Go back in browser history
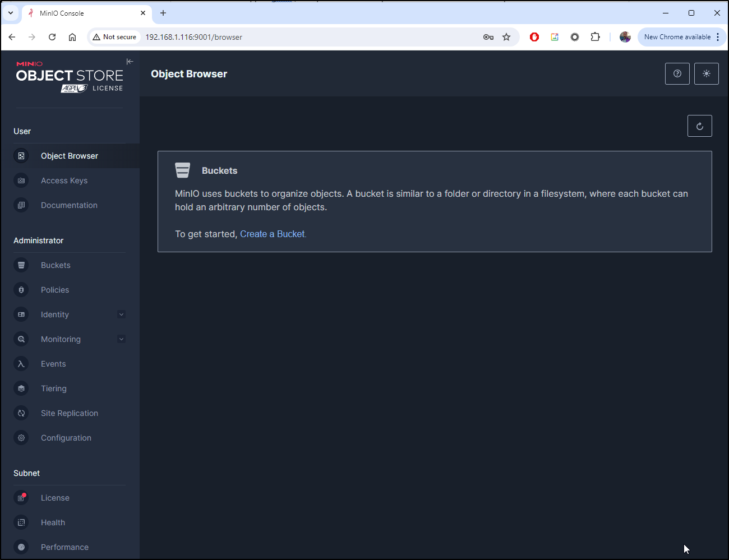The image size is (729, 560). point(12,37)
